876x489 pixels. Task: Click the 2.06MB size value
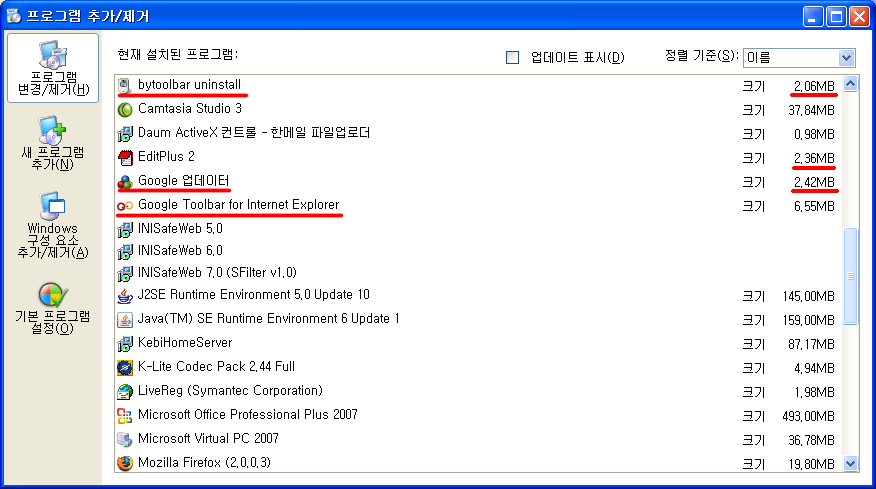click(x=814, y=87)
